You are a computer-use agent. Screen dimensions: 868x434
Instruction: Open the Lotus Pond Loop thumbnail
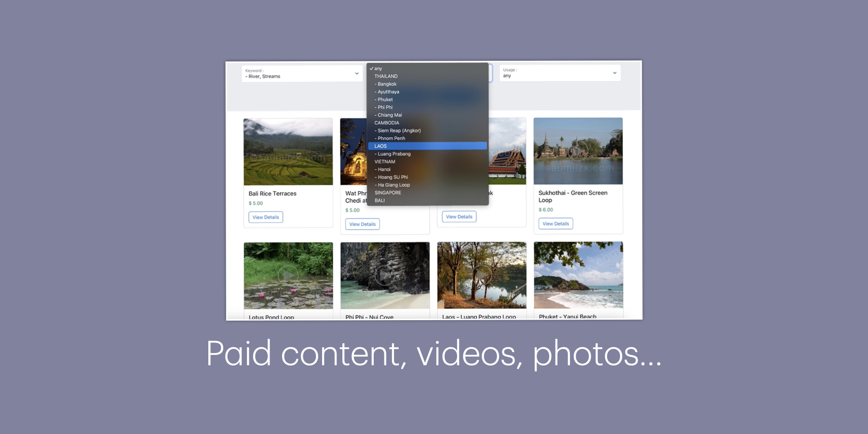point(288,276)
